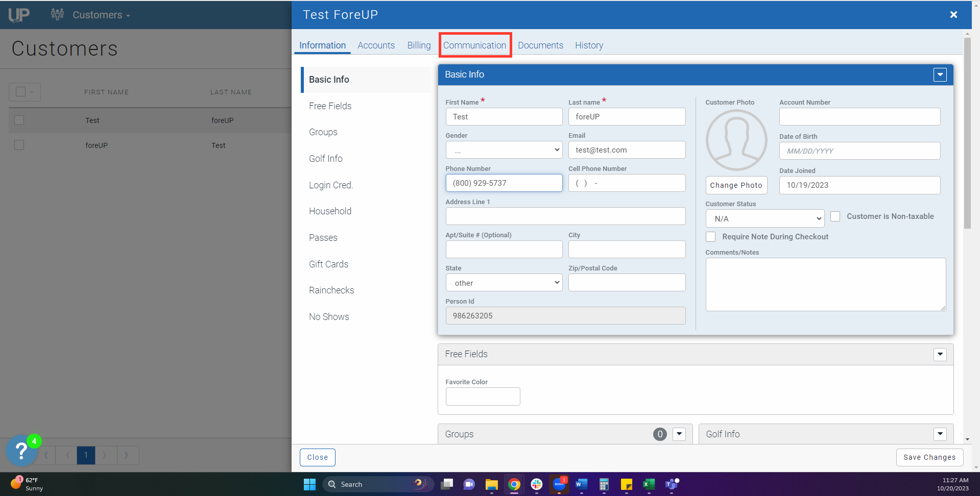The height and width of the screenshot is (496, 980).
Task: Open File Explorer from the taskbar
Action: pyautogui.click(x=491, y=484)
